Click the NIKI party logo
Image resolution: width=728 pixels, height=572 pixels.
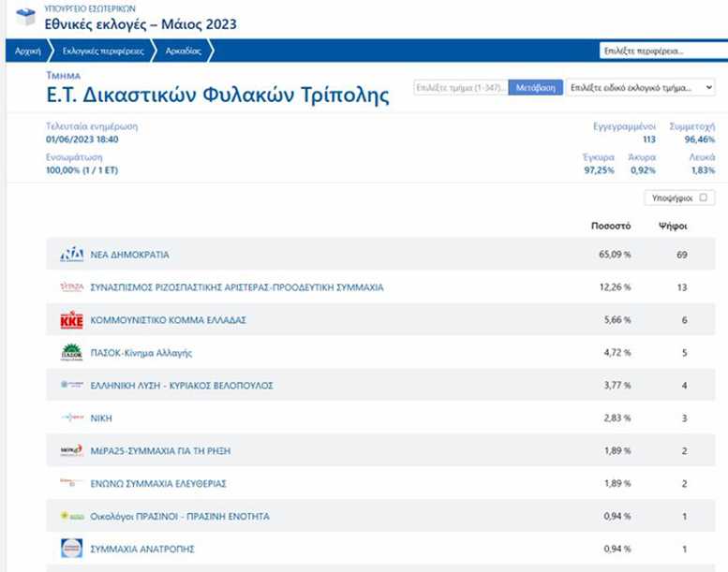click(x=72, y=418)
